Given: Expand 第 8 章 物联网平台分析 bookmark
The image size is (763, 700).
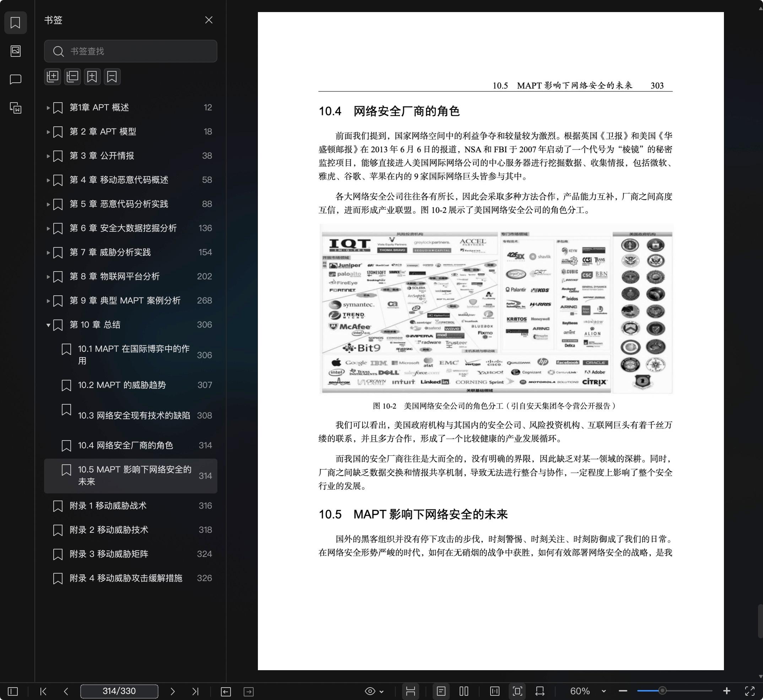Looking at the screenshot, I should pyautogui.click(x=48, y=277).
